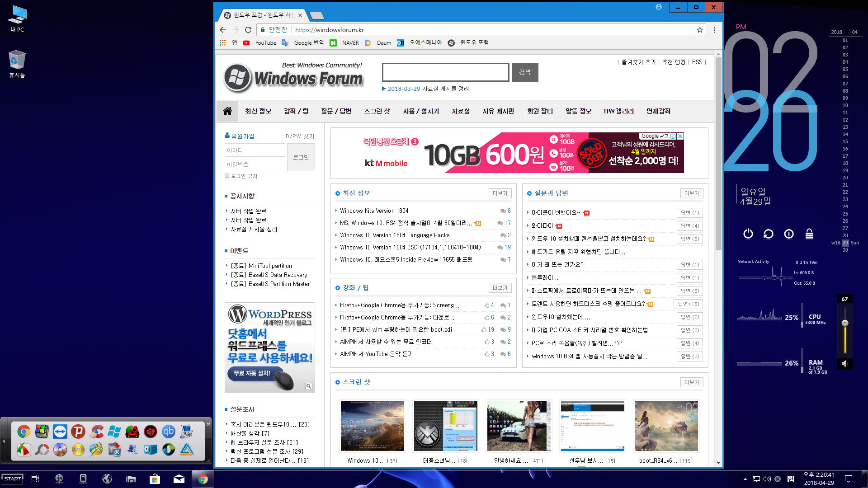Viewport: 868px width, 488px height.
Task: Open the 자료실 menu
Action: (461, 111)
